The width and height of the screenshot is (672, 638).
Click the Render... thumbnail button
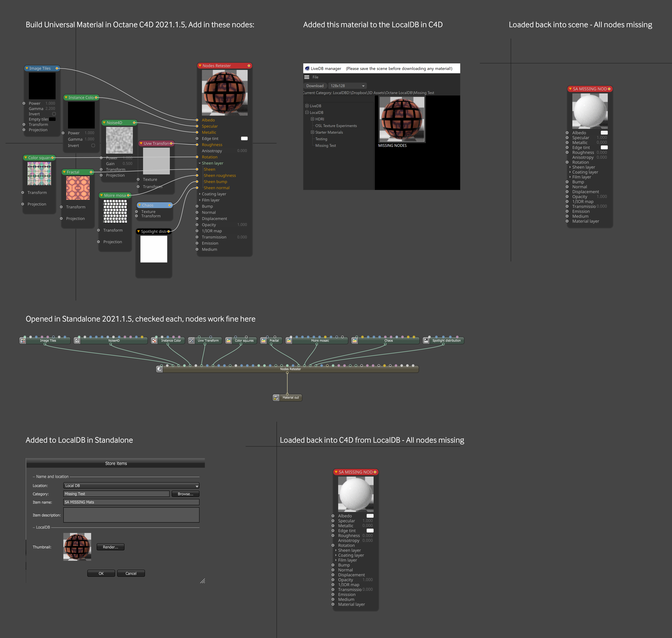111,547
